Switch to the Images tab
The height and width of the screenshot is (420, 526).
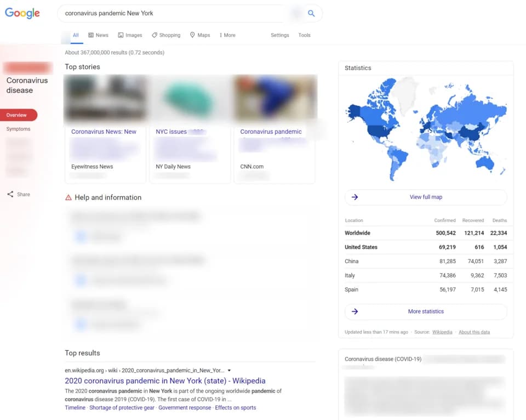130,35
